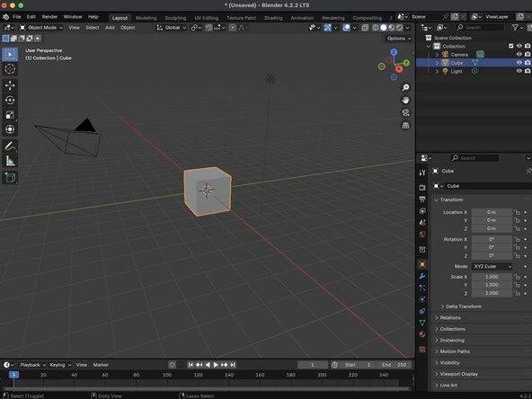The image size is (532, 399).
Task: Open the Object properties tab
Action: [422, 264]
